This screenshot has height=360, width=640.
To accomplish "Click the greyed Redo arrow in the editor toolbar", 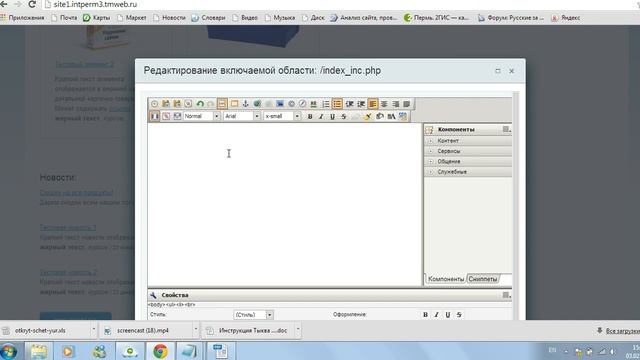I will click(211, 104).
